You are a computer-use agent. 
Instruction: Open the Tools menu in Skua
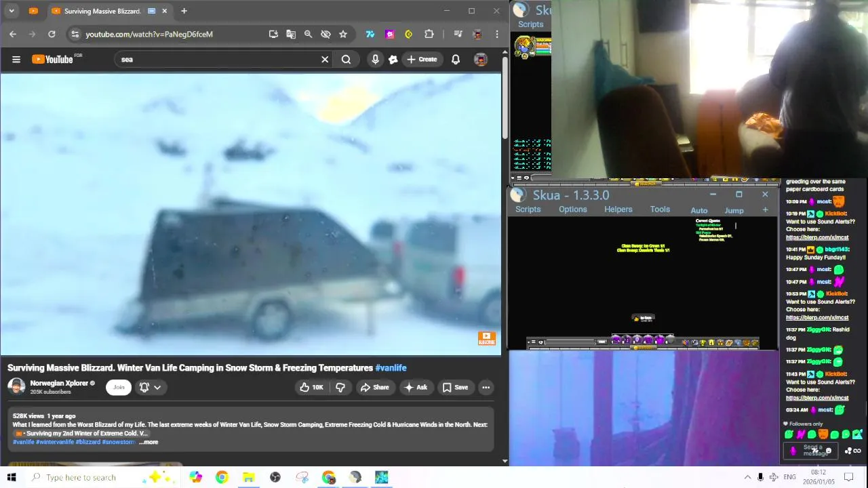coord(660,209)
